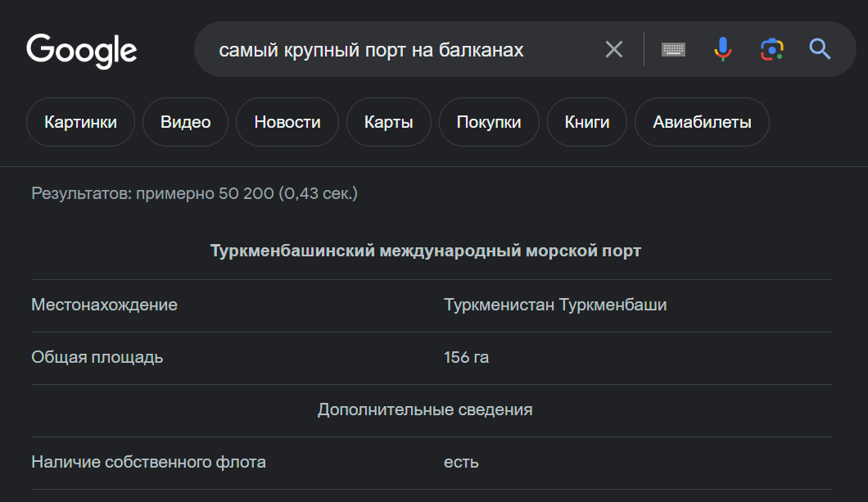The width and height of the screenshot is (868, 502).
Task: Click into the search text field
Action: click(x=393, y=50)
